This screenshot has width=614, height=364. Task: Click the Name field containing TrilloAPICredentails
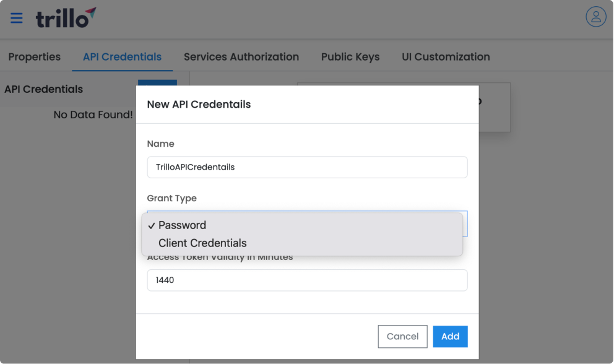click(307, 167)
